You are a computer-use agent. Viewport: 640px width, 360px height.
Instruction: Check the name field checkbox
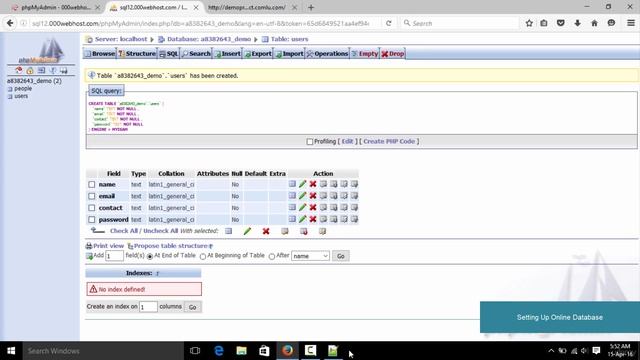pos(92,184)
